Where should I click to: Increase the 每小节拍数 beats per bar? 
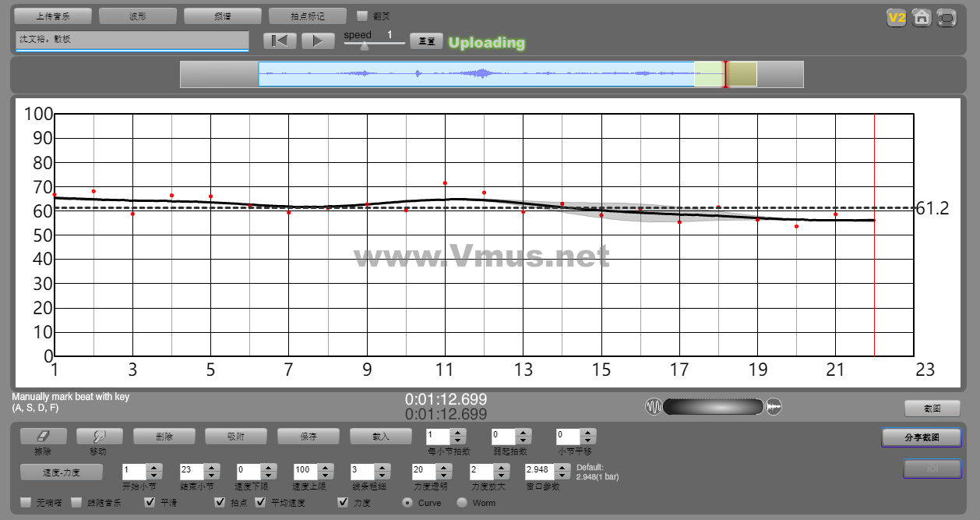[458, 433]
